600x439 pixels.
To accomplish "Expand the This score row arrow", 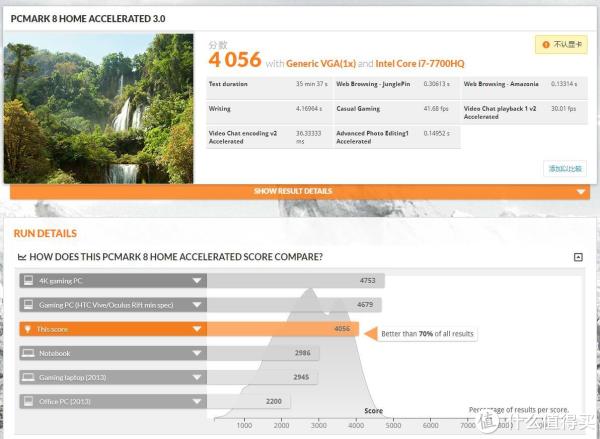I will (x=197, y=329).
